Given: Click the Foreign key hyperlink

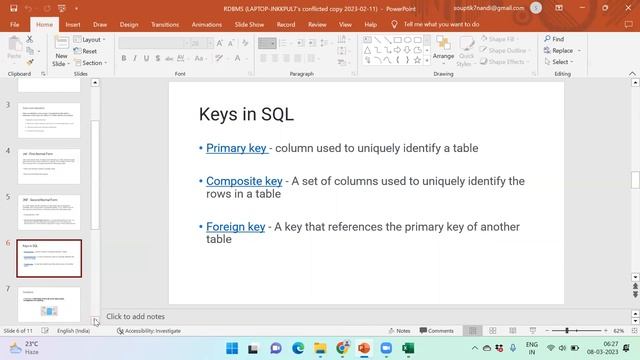Looking at the screenshot, I should click(x=236, y=227).
